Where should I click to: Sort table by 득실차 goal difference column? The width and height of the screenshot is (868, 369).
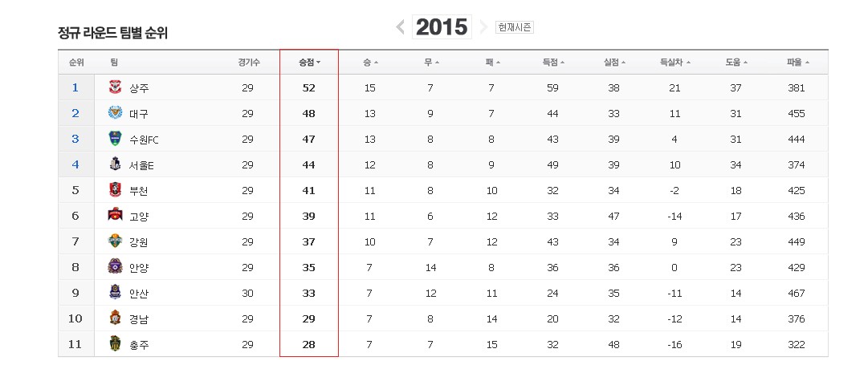pos(674,62)
